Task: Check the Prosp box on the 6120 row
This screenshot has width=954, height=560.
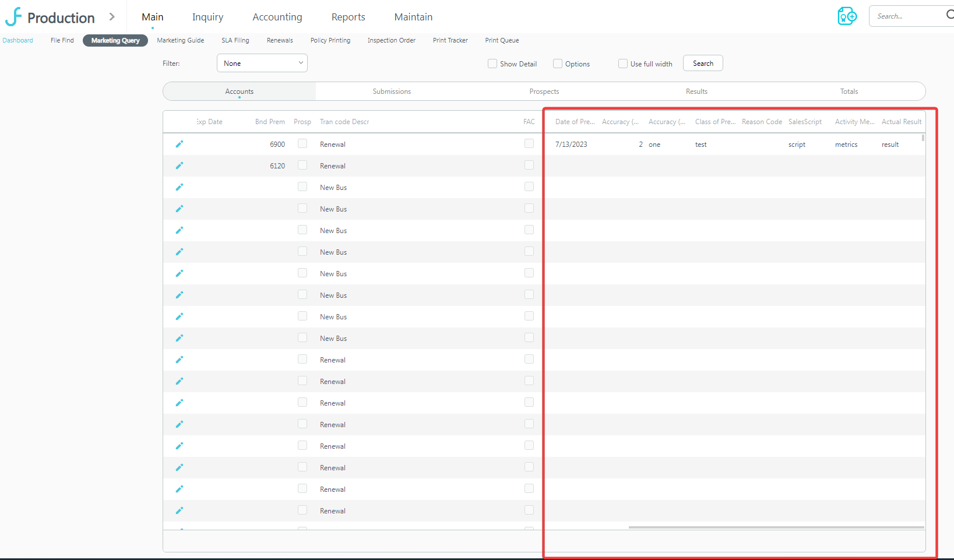Action: (x=302, y=165)
